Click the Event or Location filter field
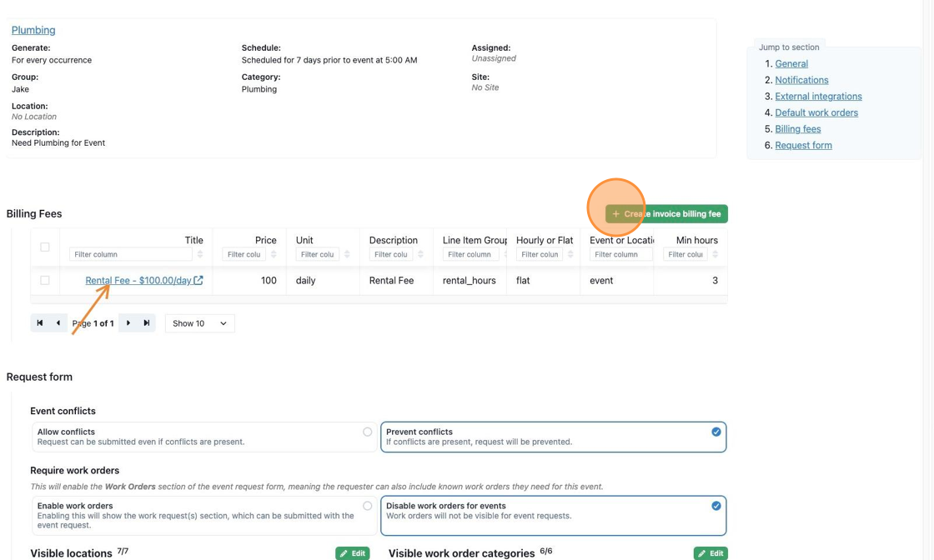Image resolution: width=934 pixels, height=560 pixels. 620,254
